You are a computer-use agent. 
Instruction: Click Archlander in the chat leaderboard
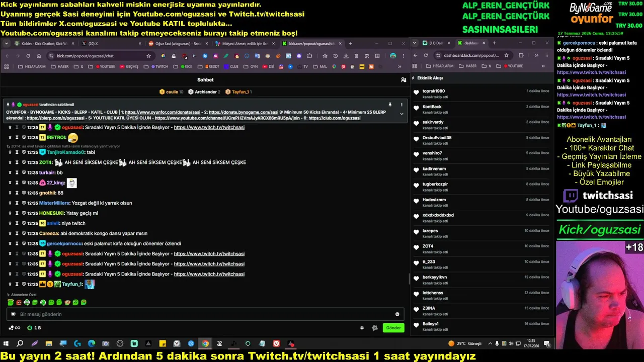point(205,92)
